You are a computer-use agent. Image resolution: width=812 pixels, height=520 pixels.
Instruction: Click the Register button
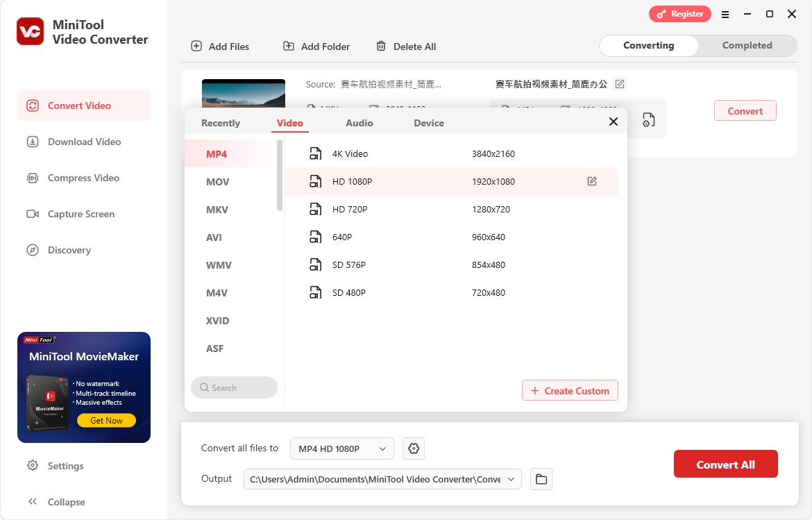(x=679, y=14)
